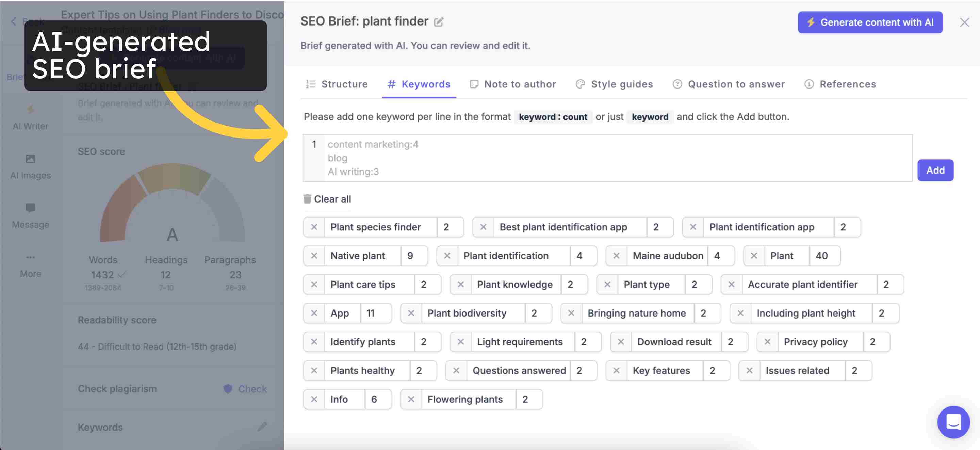
Task: Remove the Accurate plant identifier keyword
Action: click(731, 285)
